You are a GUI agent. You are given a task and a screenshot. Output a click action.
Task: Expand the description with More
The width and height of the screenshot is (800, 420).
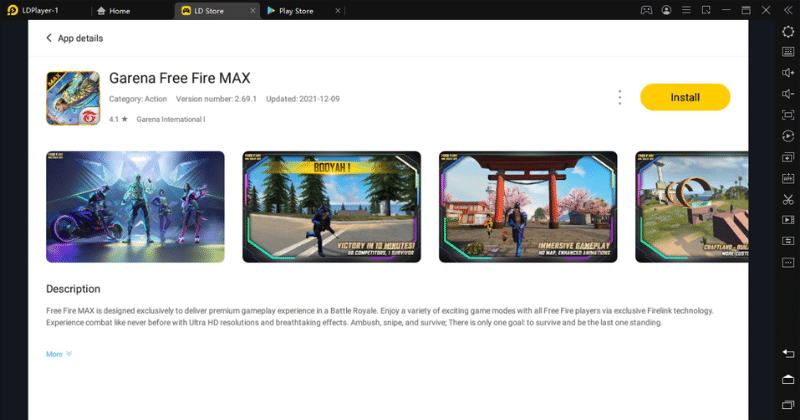pyautogui.click(x=59, y=354)
